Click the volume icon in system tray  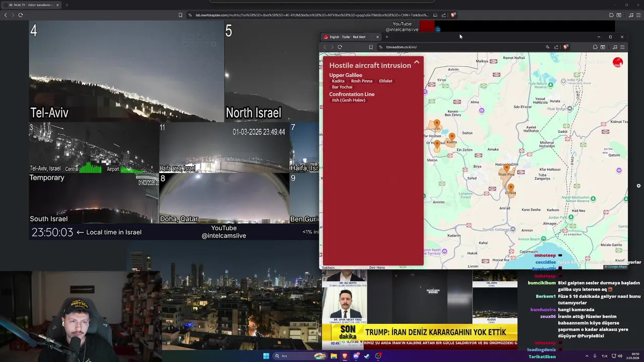620,356
